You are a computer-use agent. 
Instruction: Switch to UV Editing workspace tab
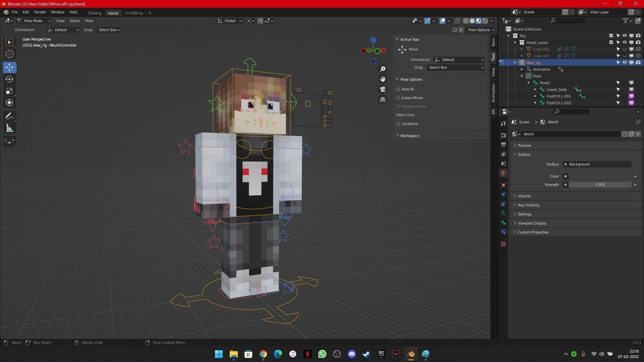point(134,13)
